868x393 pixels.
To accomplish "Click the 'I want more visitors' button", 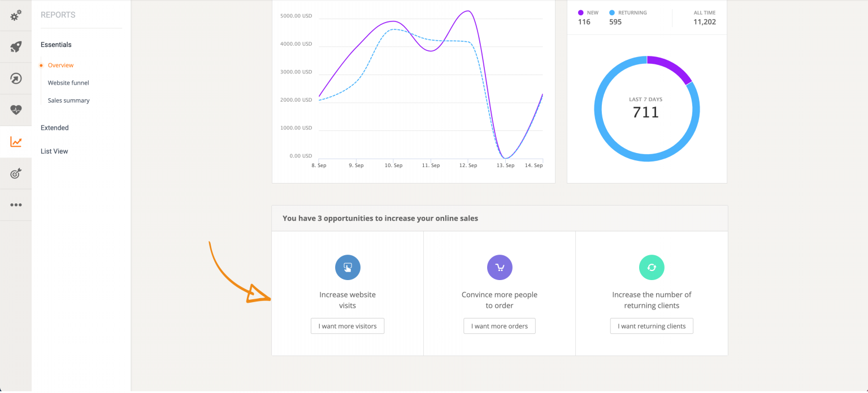I will (x=347, y=326).
